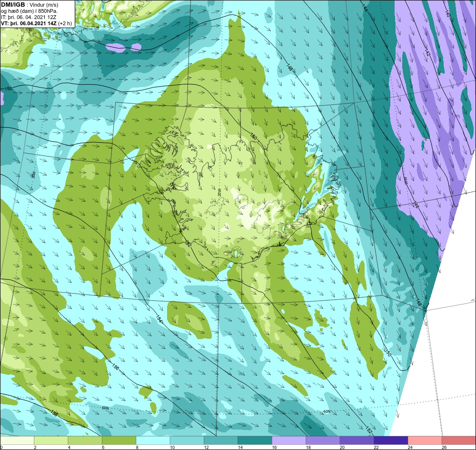Click the legend tick value '12'
The width and height of the screenshot is (476, 450).
pyautogui.click(x=207, y=447)
